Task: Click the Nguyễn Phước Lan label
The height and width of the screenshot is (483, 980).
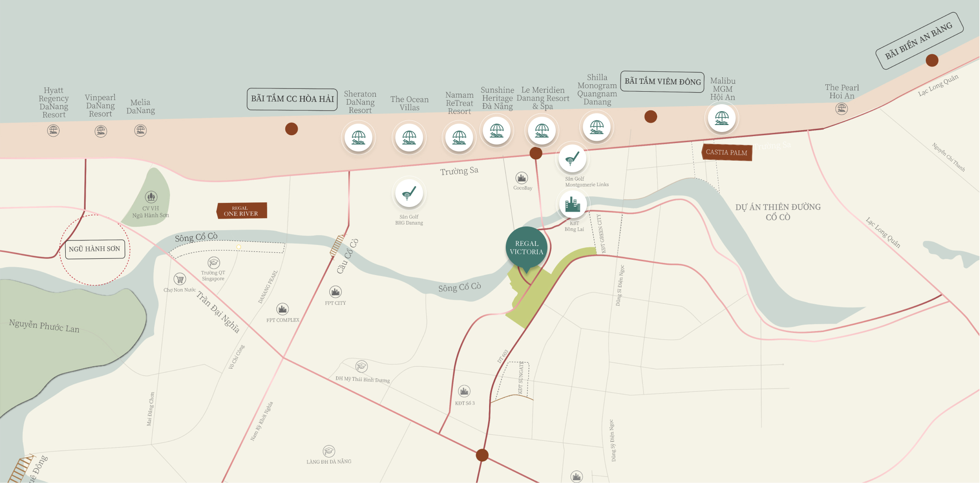Action: pyautogui.click(x=44, y=326)
